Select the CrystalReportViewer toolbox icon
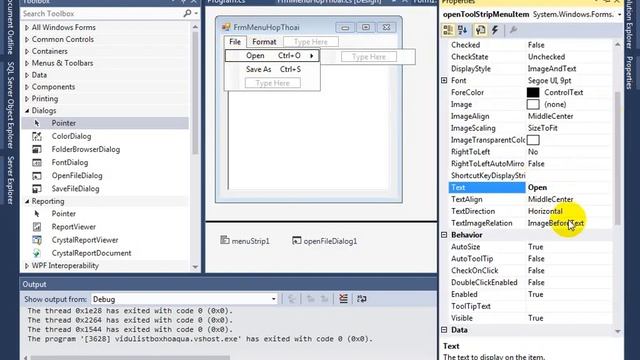Viewport: 640px width, 360px height. tap(37, 240)
